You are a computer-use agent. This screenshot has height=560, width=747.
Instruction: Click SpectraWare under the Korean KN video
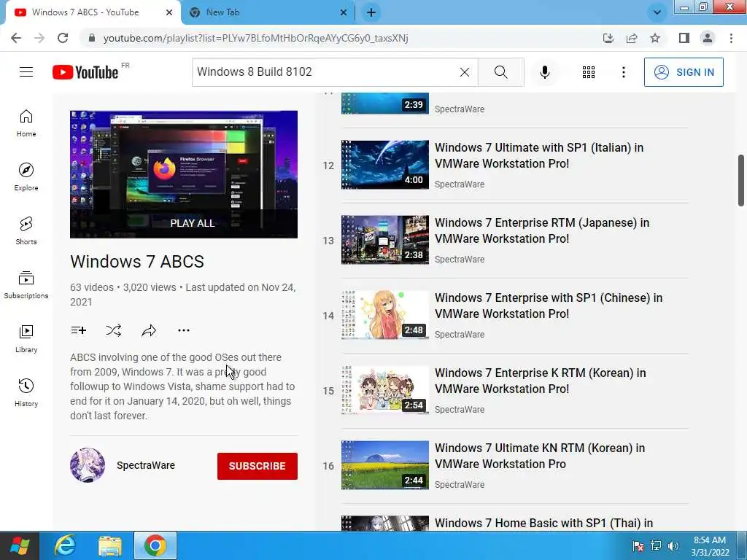tap(460, 485)
